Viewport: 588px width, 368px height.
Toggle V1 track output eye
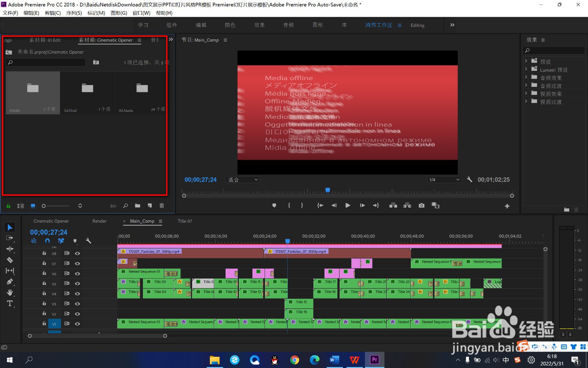click(78, 324)
